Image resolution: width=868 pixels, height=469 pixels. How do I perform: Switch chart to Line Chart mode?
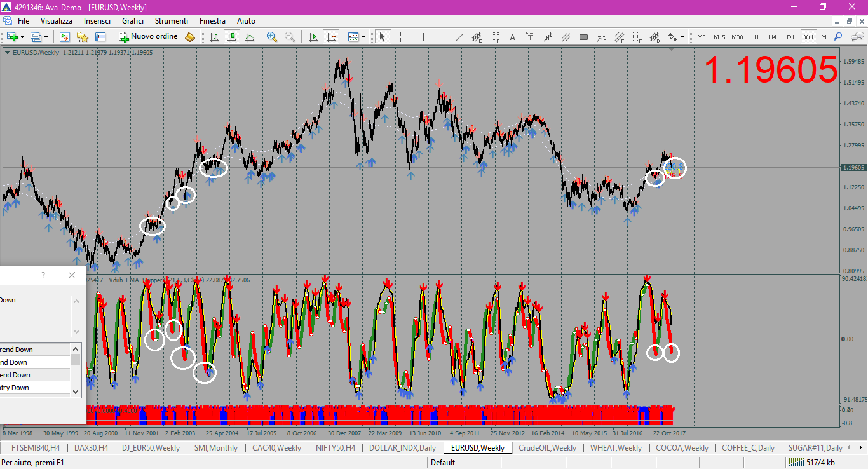pos(250,37)
